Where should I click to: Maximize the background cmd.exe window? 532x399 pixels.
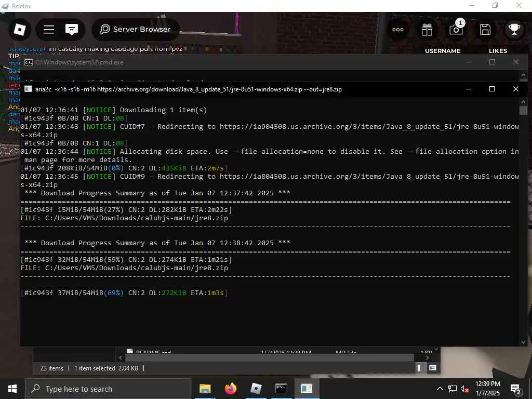click(x=491, y=62)
